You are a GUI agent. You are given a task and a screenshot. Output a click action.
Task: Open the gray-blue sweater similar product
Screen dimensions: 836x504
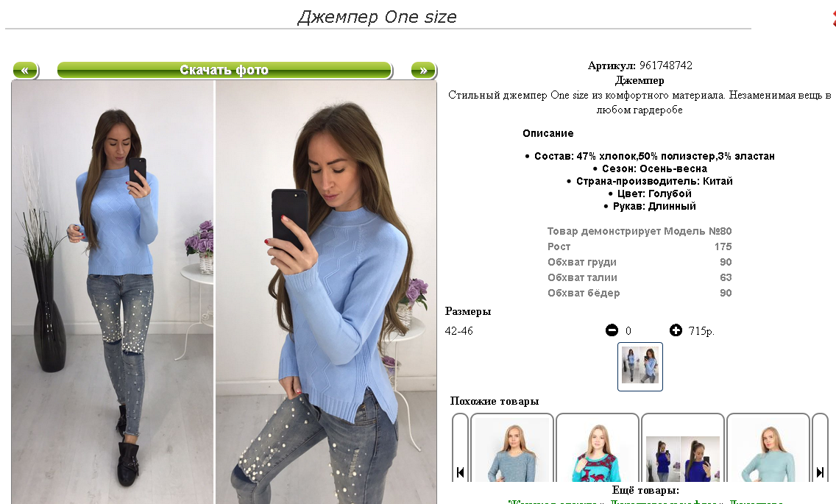(512, 448)
